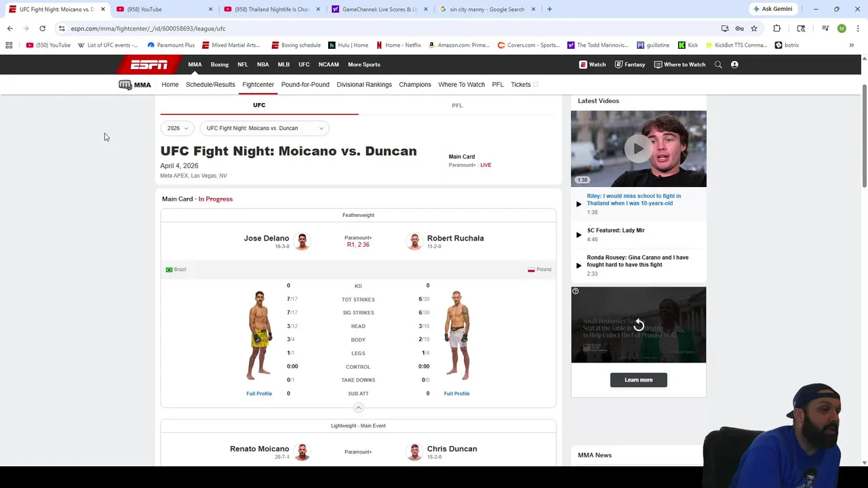Screen dimensions: 868x488
Task: Bookmark this page with the star icon
Action: pyautogui.click(x=754, y=28)
